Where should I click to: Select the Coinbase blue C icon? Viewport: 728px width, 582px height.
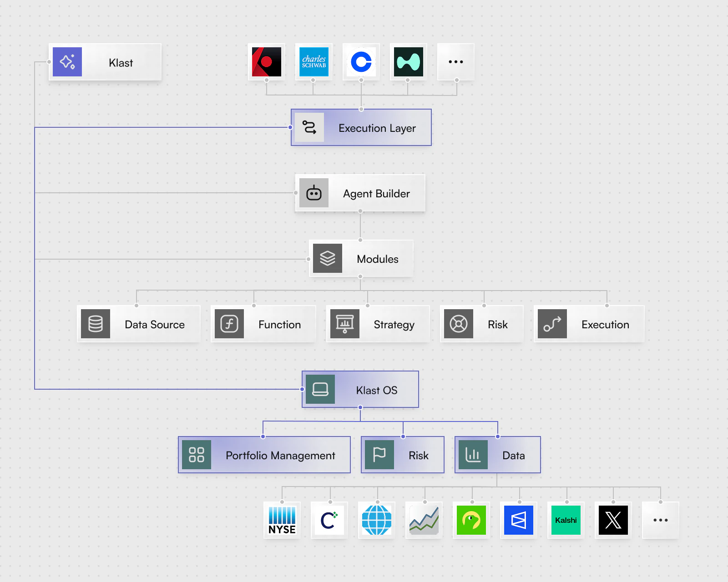[361, 62]
